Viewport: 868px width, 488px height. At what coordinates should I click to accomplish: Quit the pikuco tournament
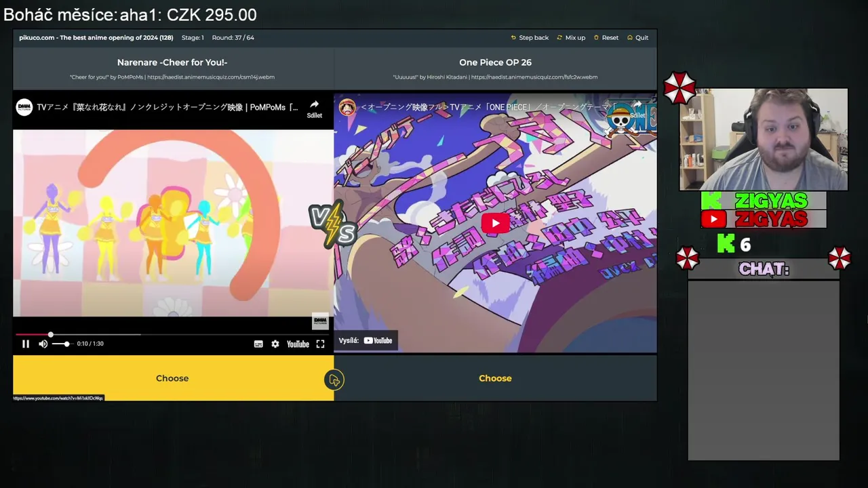638,37
